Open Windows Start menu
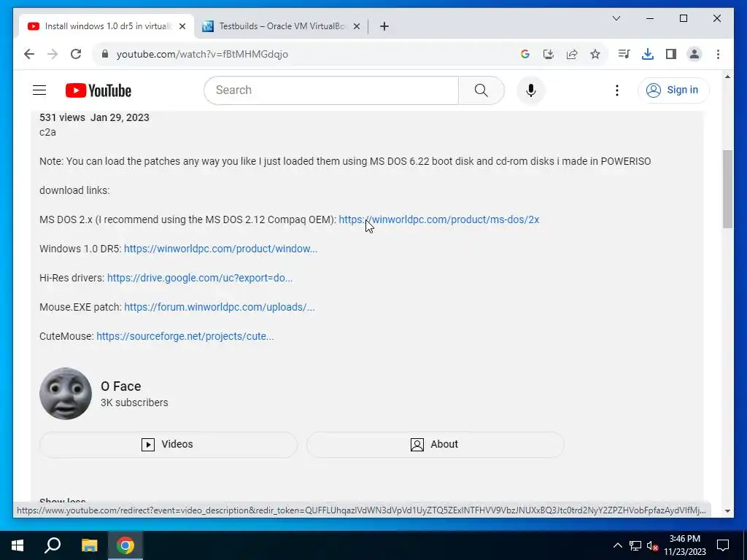747x560 pixels. pos(18,545)
